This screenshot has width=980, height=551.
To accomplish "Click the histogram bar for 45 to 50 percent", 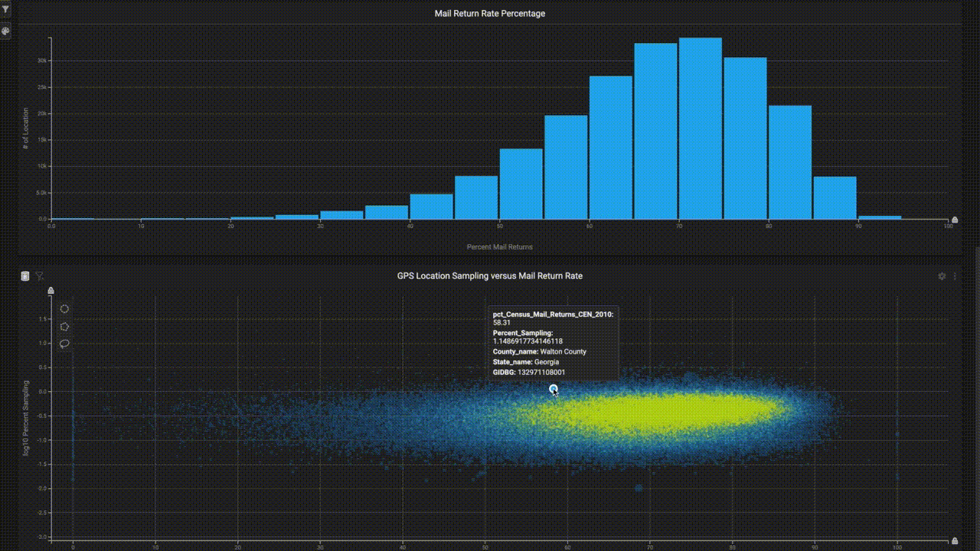I will [476, 197].
